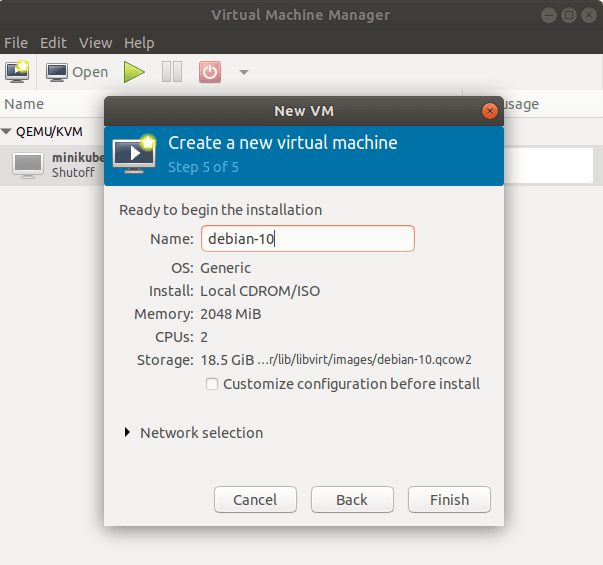603x565 pixels.
Task: Click the Open console toolbar button
Action: pyautogui.click(x=78, y=72)
